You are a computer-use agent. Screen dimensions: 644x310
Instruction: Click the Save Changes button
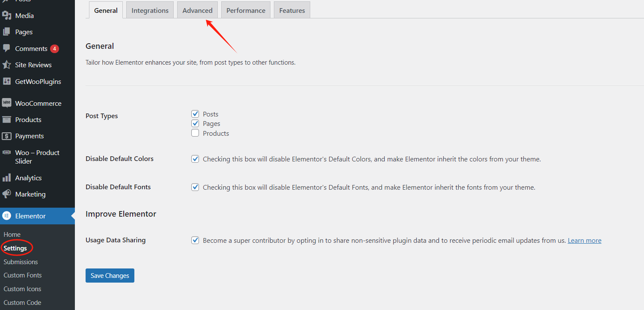[x=110, y=275]
